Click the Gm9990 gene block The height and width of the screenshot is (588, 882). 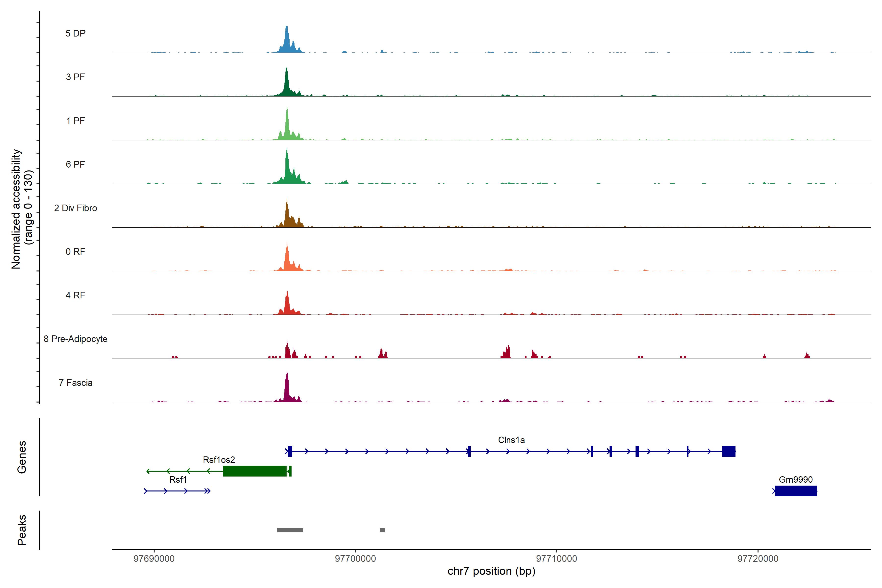pyautogui.click(x=796, y=491)
